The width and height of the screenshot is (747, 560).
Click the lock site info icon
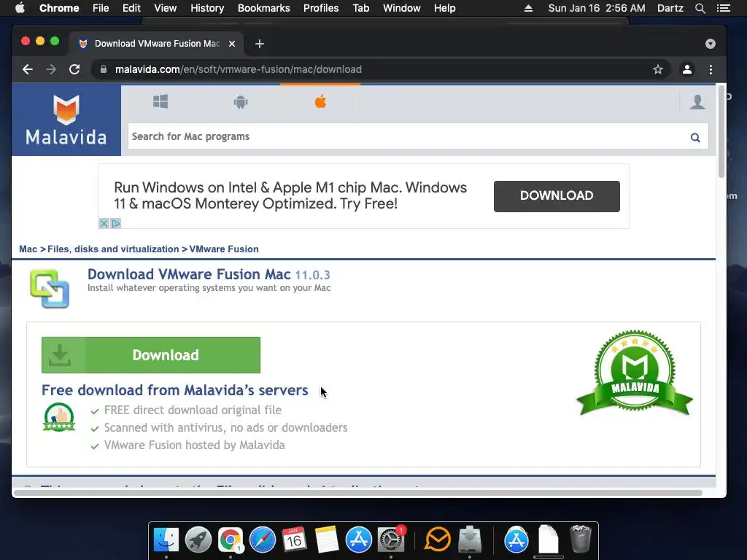tap(104, 69)
